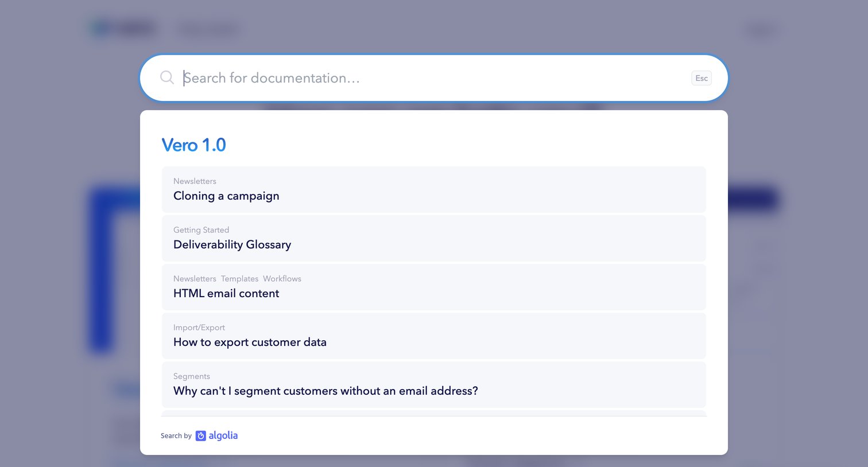The width and height of the screenshot is (868, 467).
Task: Click the Vero 1.0 section heading
Action: click(194, 145)
